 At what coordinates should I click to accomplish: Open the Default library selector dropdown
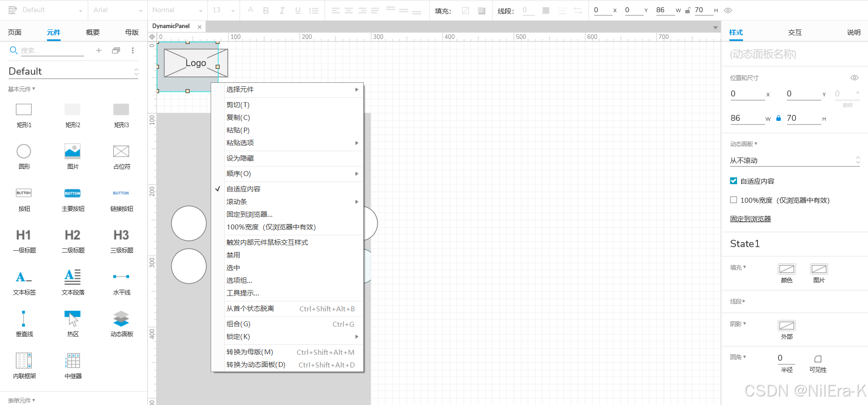pyautogui.click(x=73, y=71)
